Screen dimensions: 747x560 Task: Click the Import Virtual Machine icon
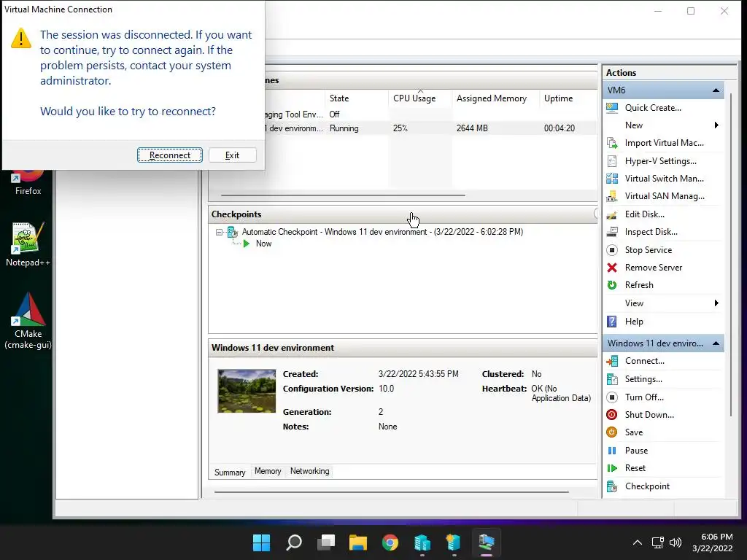click(x=612, y=143)
